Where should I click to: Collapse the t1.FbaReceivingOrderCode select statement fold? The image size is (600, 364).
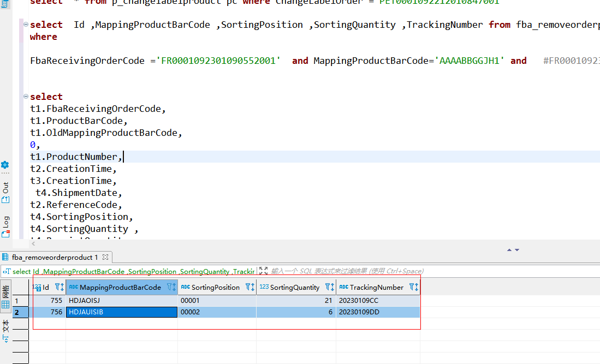(x=26, y=97)
